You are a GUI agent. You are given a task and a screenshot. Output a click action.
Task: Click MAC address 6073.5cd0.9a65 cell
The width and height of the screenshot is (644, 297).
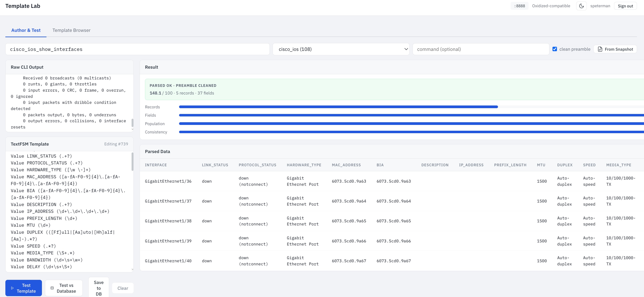point(349,221)
